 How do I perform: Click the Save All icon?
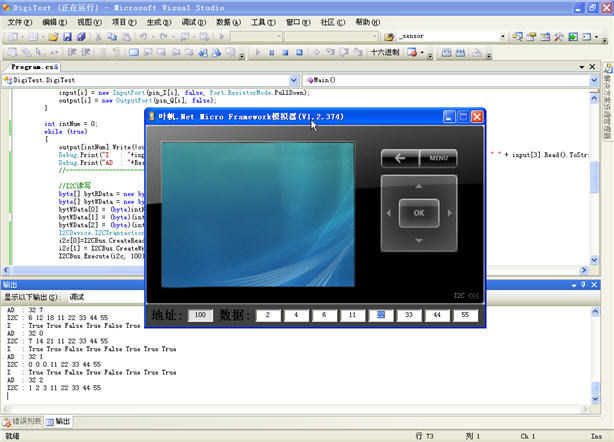click(x=81, y=37)
